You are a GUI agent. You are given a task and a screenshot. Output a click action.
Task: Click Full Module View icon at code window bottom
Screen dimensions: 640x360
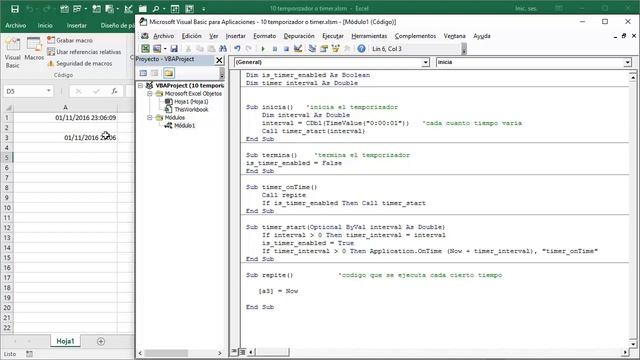tap(242, 351)
